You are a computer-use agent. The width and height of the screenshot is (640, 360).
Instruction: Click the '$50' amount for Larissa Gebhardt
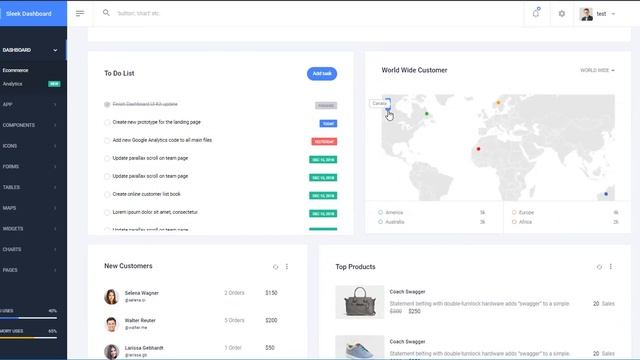(x=270, y=348)
